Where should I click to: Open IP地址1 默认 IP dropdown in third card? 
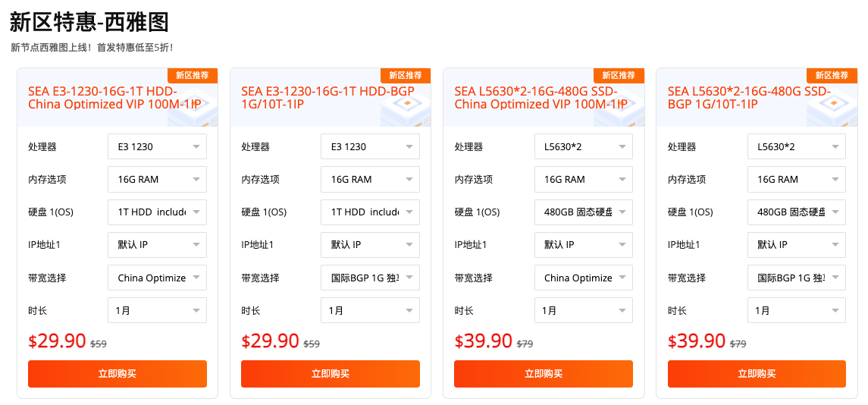click(x=584, y=245)
